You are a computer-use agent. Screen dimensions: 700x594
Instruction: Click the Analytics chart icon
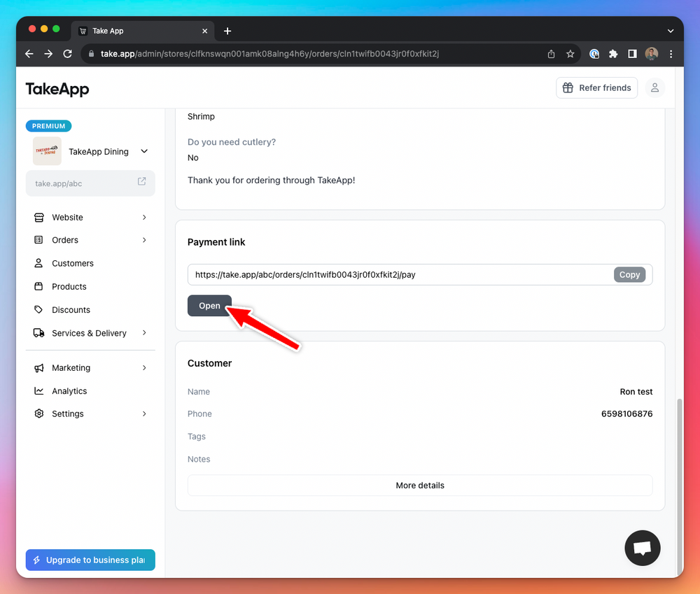(x=38, y=391)
